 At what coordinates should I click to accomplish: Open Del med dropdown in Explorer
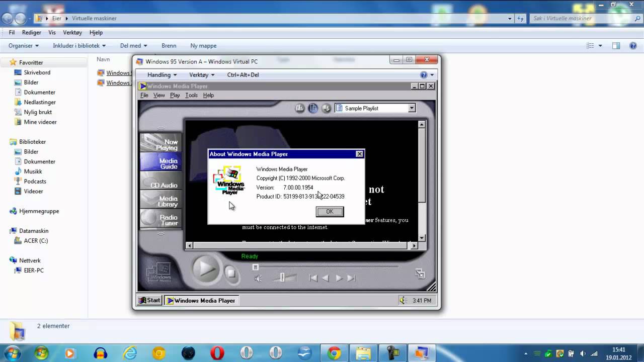click(134, 46)
